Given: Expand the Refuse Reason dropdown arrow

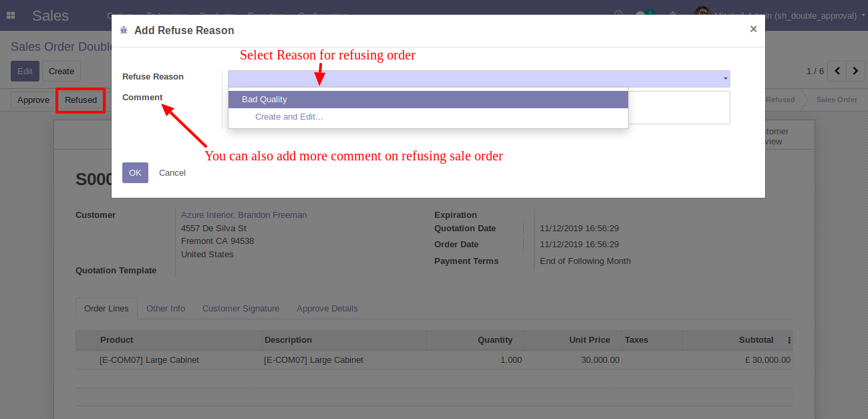Looking at the screenshot, I should [726, 79].
